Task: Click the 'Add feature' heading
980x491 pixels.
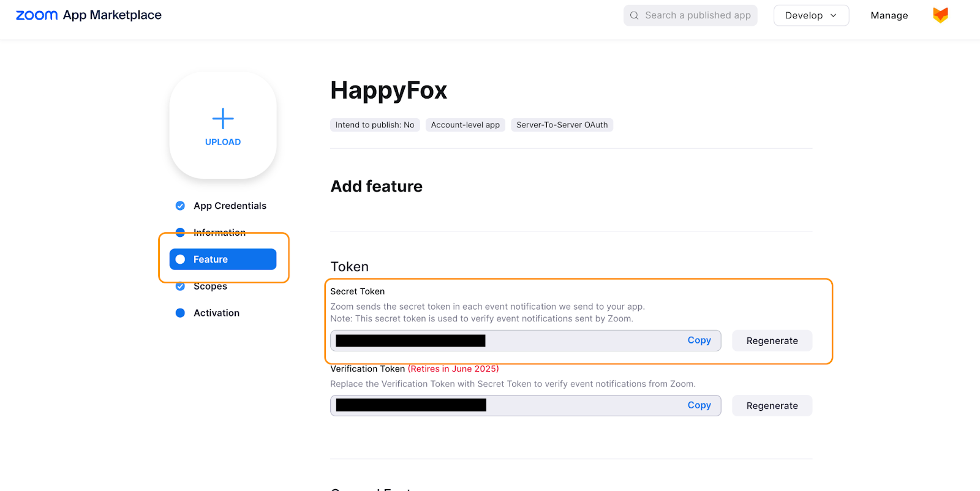Action: [x=377, y=186]
